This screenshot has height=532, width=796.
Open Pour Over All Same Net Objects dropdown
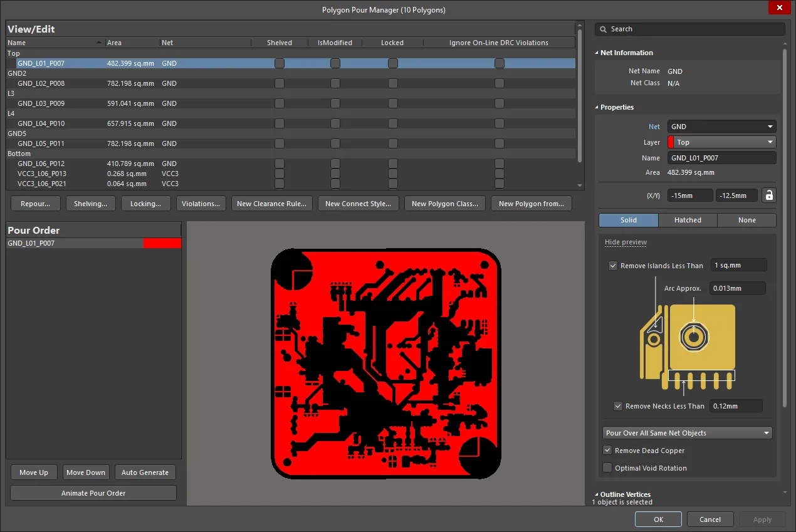688,433
